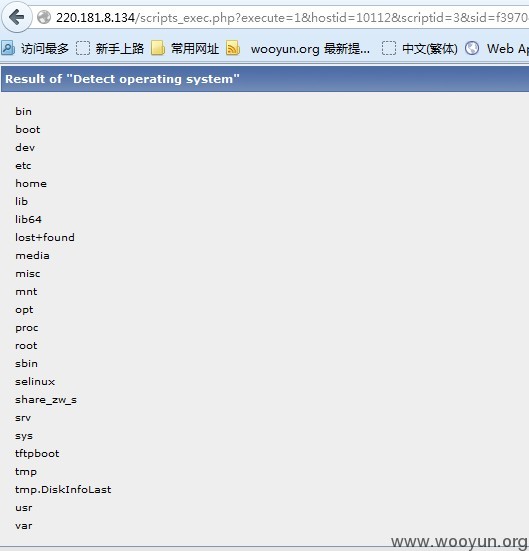Click the globe icon beside Web Ap...
The width and height of the screenshot is (529, 551).
click(x=472, y=48)
